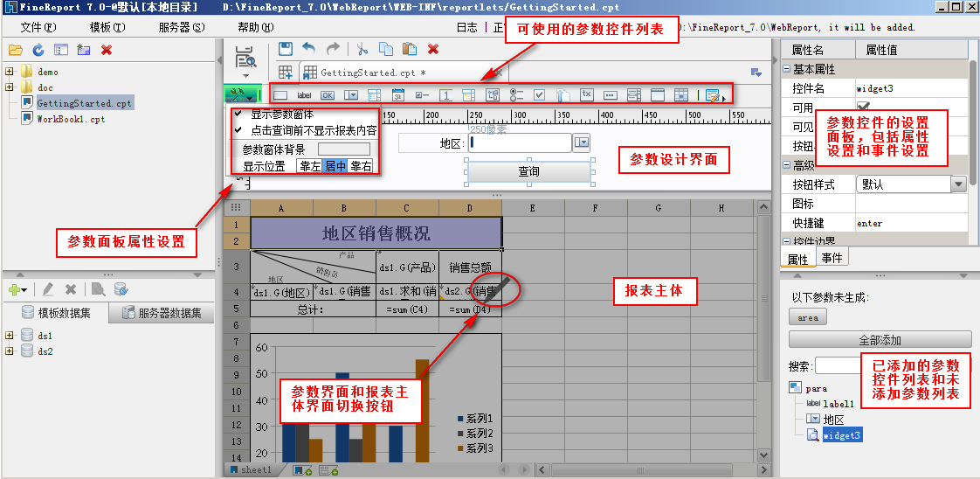Set the display position to 靠右
This screenshot has height=479, width=980.
(x=361, y=166)
